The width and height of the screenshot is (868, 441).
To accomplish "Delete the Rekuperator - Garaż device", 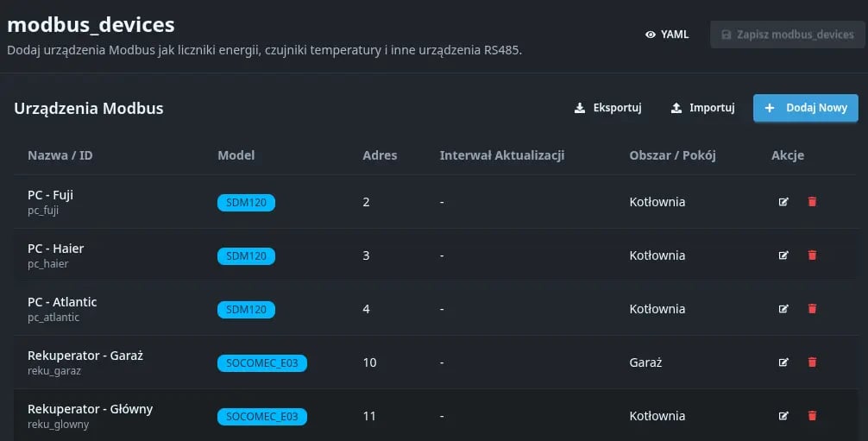I will click(812, 362).
